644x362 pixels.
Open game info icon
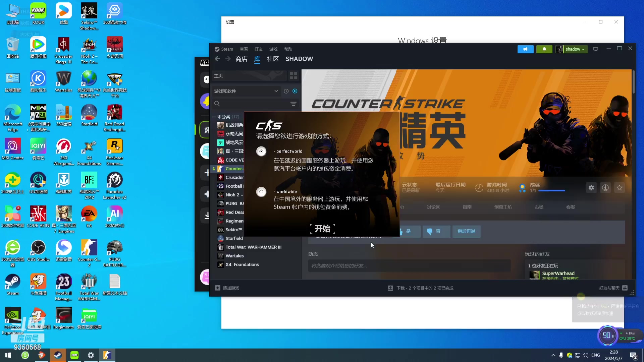[x=605, y=188]
